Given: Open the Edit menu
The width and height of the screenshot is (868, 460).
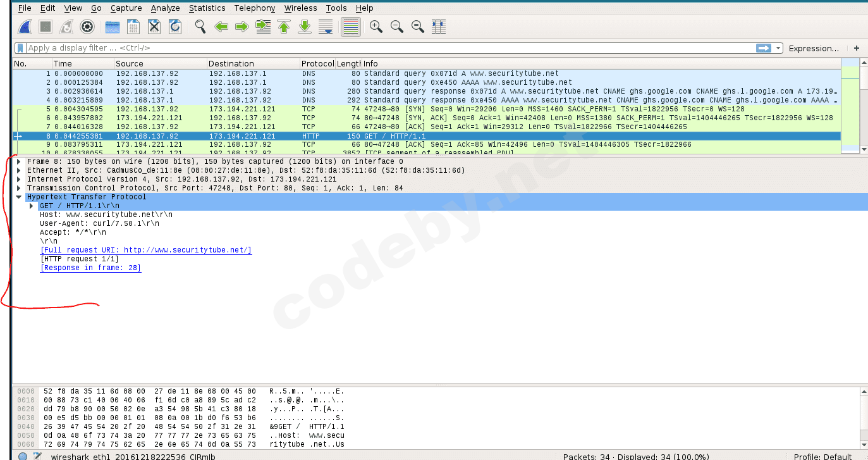Looking at the screenshot, I should (x=47, y=8).
